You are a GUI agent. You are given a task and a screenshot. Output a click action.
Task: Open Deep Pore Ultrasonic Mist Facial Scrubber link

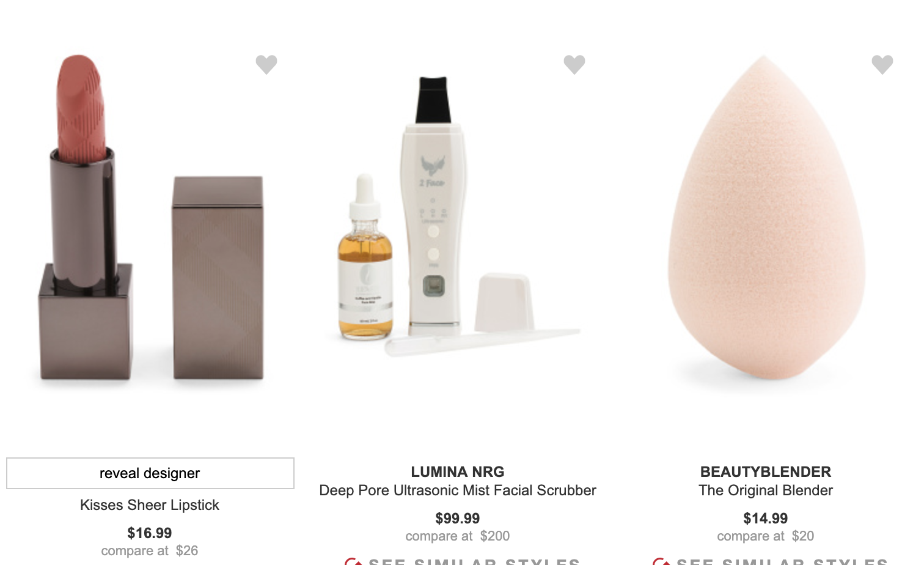[458, 490]
